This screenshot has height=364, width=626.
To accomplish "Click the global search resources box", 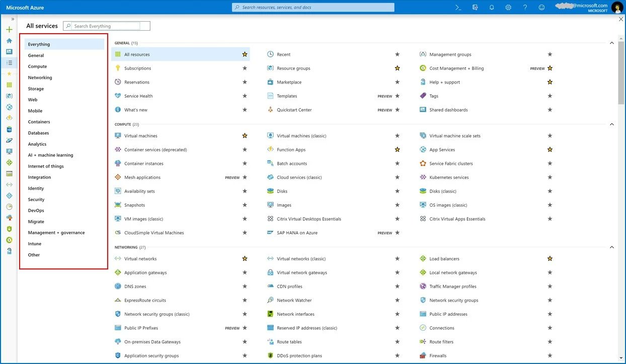I will (x=313, y=8).
